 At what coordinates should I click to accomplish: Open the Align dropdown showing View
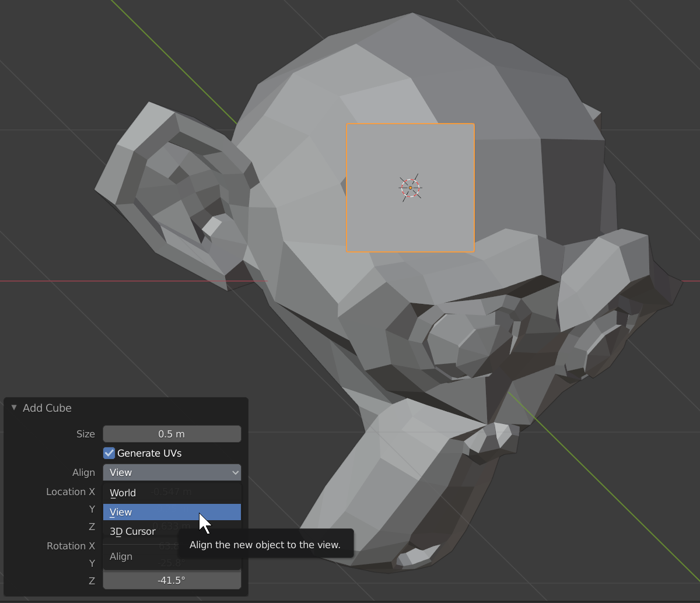(x=172, y=472)
